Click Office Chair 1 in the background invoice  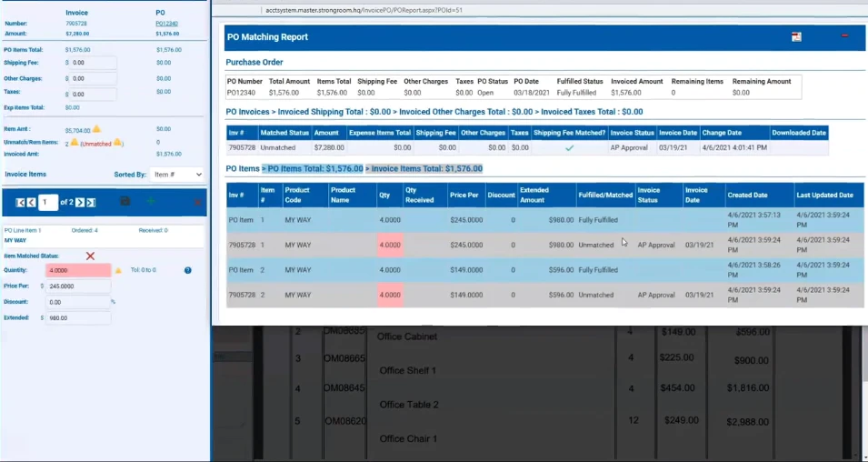click(408, 438)
